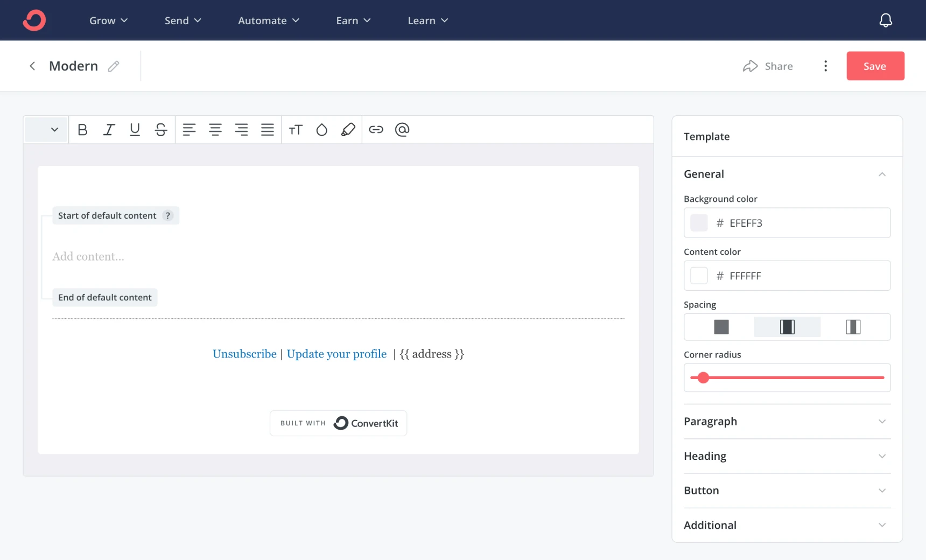Click the Background color swatch

tap(699, 223)
